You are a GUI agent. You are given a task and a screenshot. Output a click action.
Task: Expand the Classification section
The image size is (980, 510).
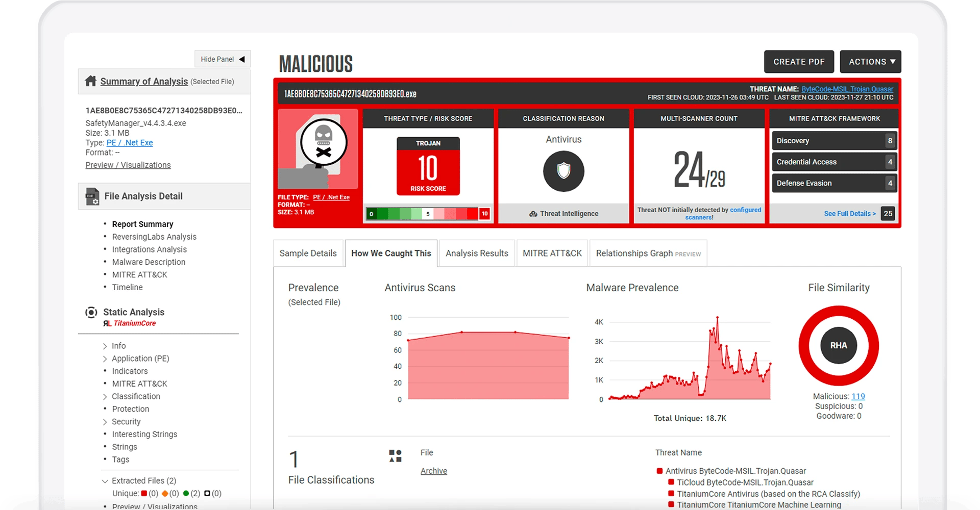tap(105, 396)
